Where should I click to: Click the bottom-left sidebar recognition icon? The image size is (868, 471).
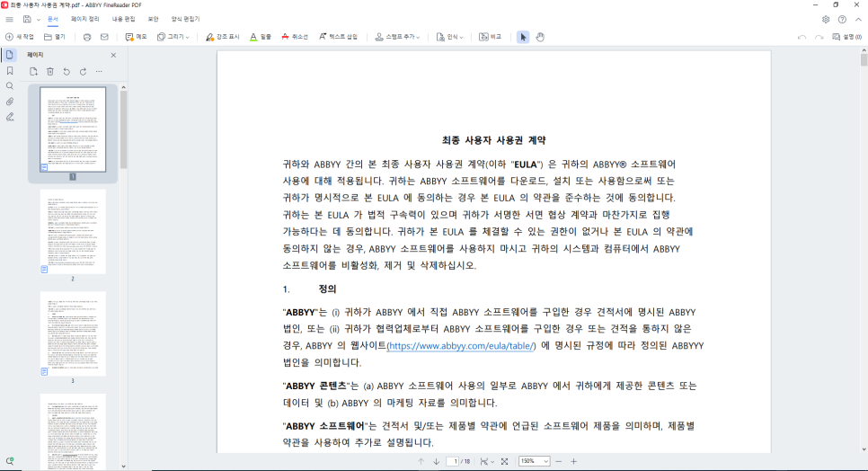9,461
